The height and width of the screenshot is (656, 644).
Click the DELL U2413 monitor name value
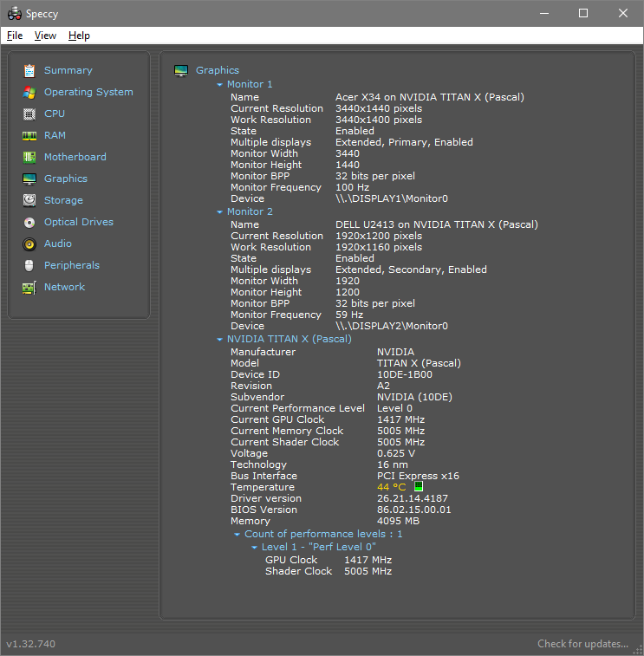pos(437,224)
